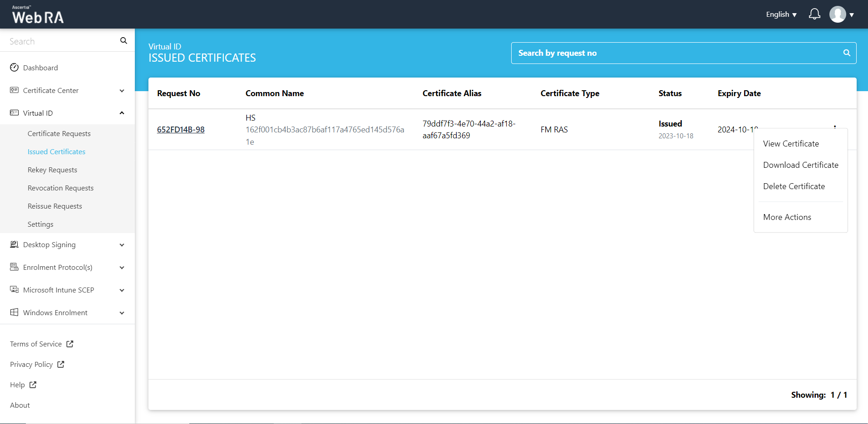Select View Certificate from the context menu

pos(791,144)
